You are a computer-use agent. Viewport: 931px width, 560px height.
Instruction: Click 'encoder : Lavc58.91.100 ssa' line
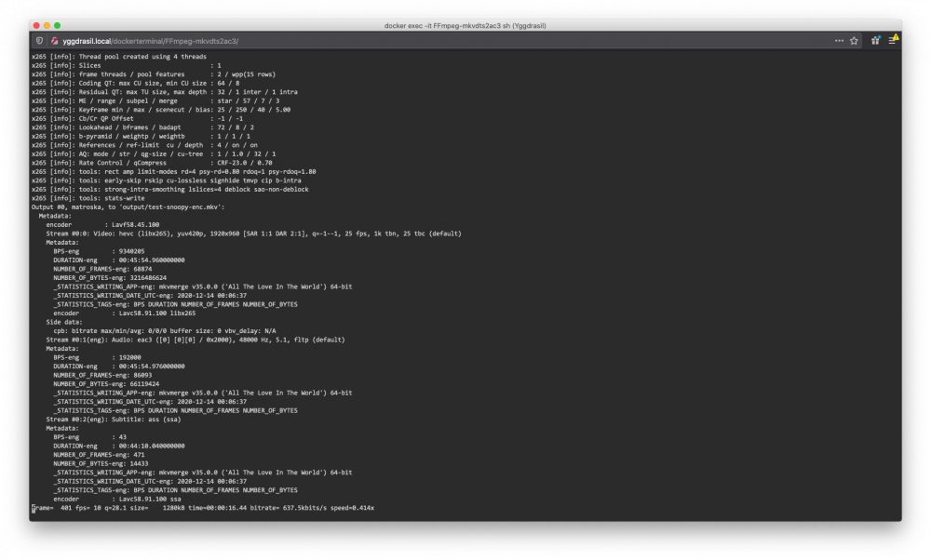117,500
